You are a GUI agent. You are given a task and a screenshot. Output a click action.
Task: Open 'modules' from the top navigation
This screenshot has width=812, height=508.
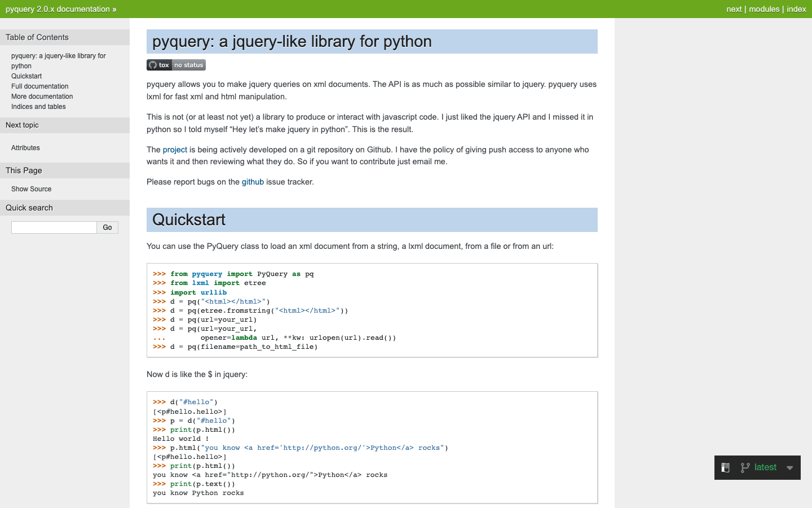coord(764,9)
